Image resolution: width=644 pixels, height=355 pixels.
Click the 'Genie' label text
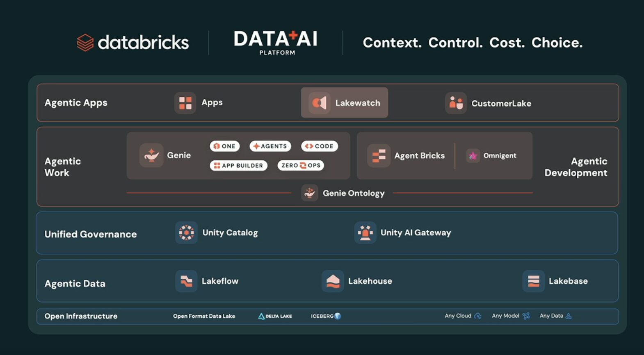point(179,155)
